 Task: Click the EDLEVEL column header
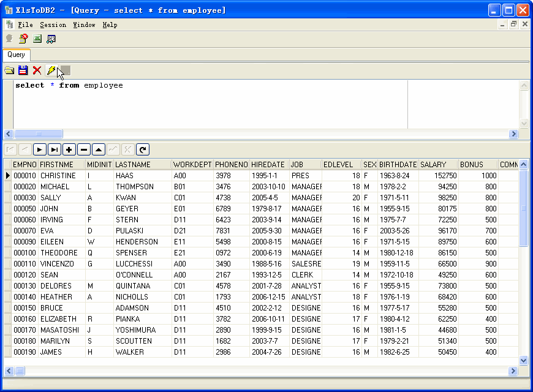pyautogui.click(x=341, y=165)
